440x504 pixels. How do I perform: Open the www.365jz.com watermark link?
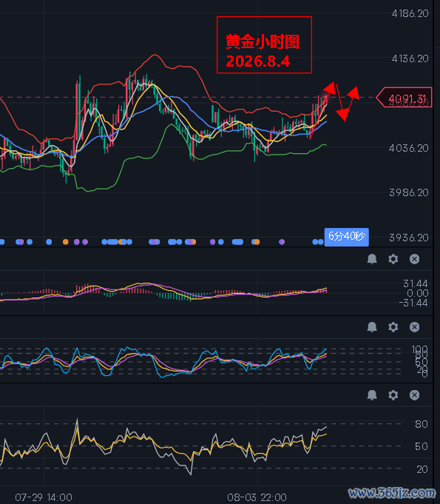(392, 492)
